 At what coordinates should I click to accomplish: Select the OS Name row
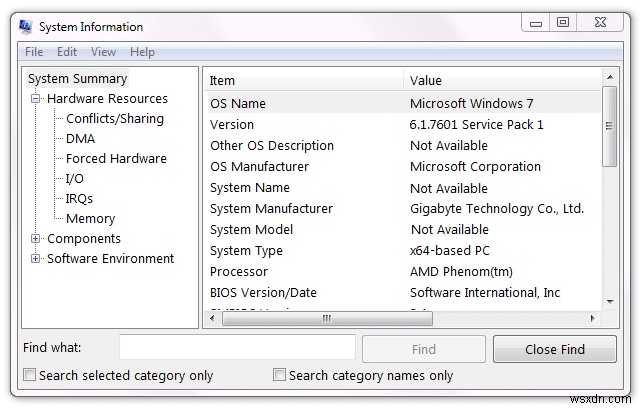click(x=404, y=103)
